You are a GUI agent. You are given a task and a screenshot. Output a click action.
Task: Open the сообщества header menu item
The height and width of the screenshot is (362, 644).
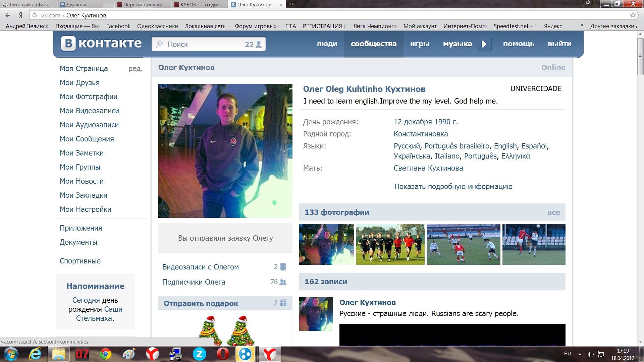click(373, 44)
